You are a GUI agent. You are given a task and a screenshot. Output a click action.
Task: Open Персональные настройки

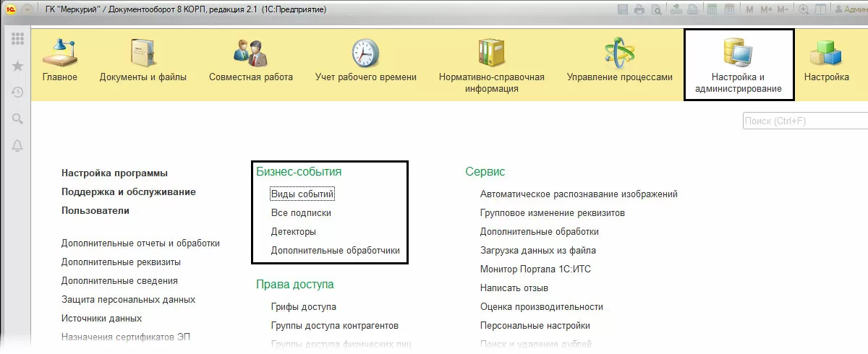pyautogui.click(x=535, y=326)
